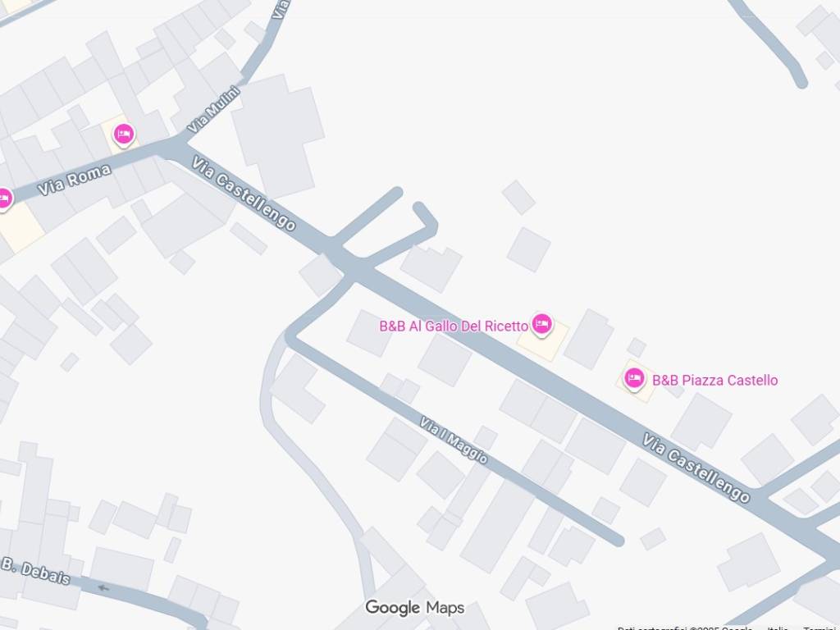
Task: Select the B&B Piazza Castello hotel pin
Action: tap(634, 379)
